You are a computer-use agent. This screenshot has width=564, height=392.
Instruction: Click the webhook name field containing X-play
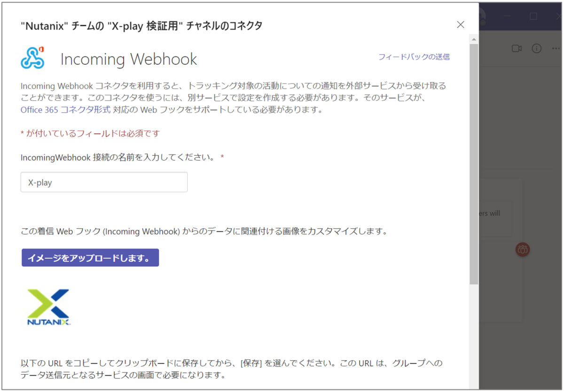[x=104, y=182]
